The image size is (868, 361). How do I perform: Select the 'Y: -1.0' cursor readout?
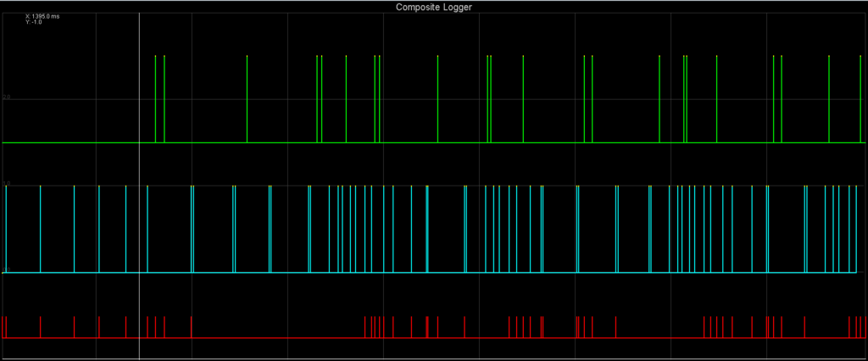[34, 22]
